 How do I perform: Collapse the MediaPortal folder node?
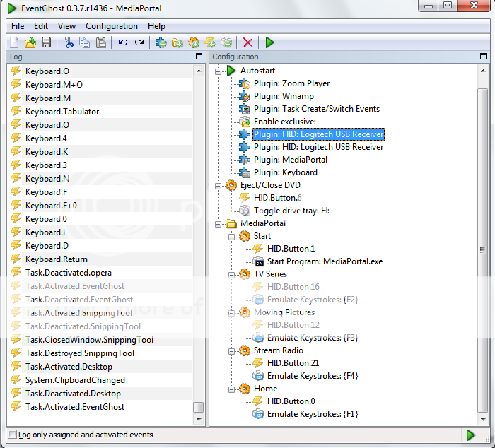tap(219, 223)
